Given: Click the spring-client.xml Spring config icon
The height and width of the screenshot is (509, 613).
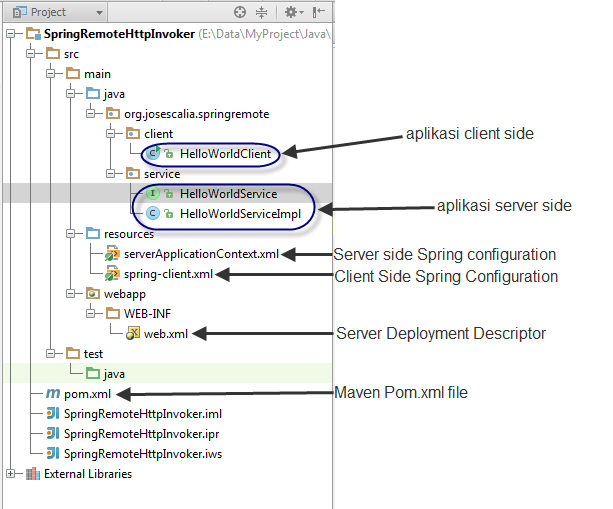Looking at the screenshot, I should click(113, 274).
